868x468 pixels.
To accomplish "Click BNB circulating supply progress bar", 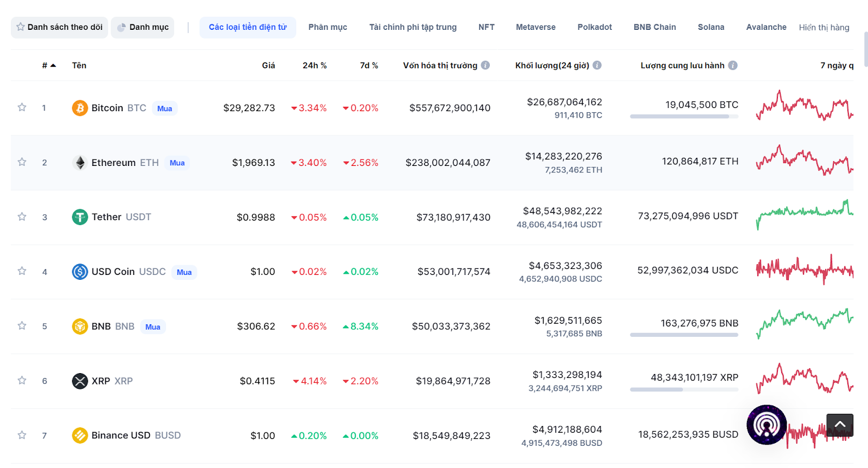I will click(x=684, y=335).
